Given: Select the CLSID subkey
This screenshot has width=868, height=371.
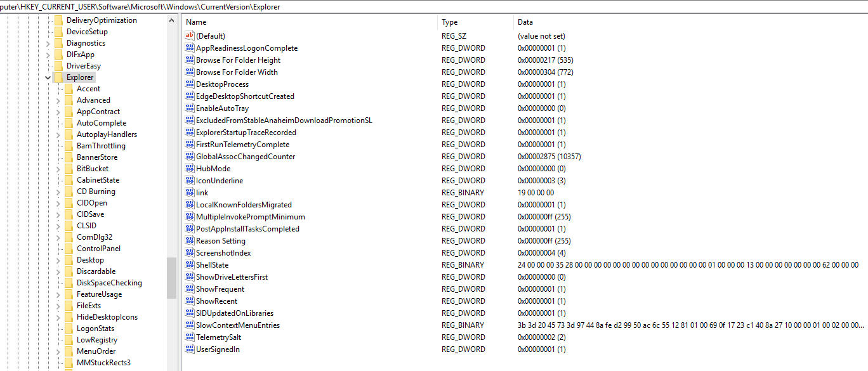Looking at the screenshot, I should pyautogui.click(x=87, y=226).
